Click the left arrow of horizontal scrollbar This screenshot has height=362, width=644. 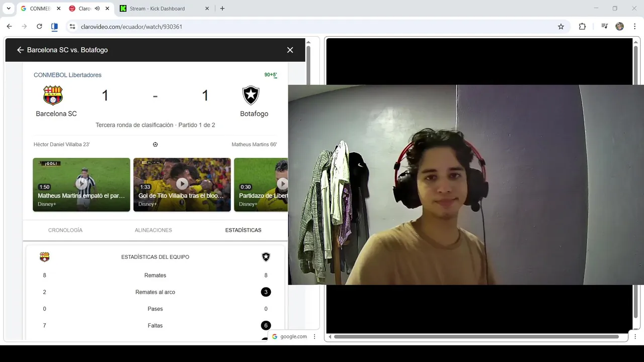[x=330, y=337]
